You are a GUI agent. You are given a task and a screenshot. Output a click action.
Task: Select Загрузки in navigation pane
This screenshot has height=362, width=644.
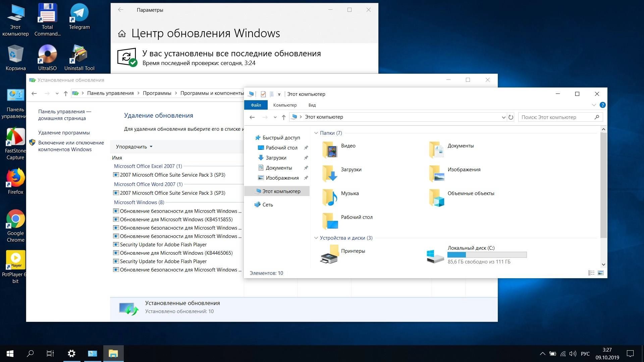272,158
